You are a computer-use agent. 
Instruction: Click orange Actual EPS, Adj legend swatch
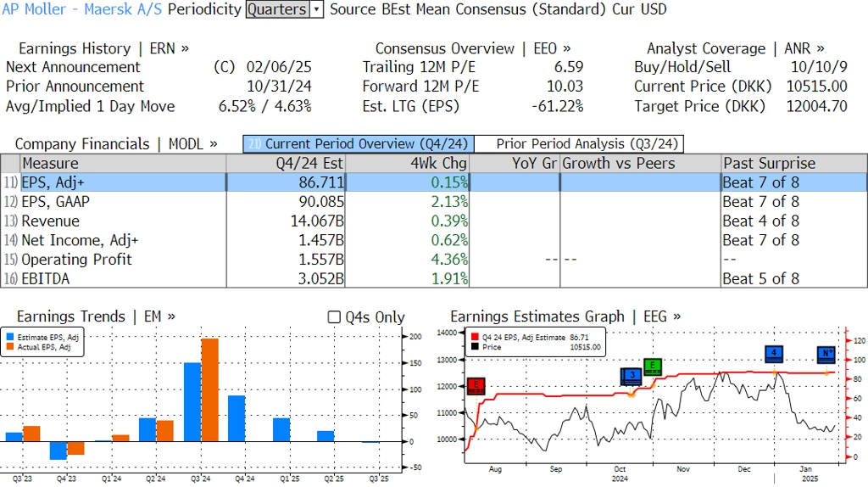[x=9, y=347]
